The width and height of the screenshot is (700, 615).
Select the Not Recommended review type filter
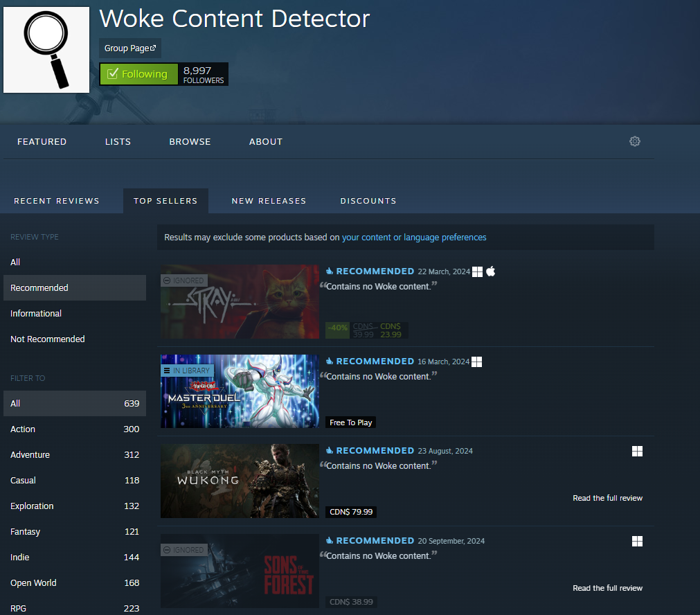click(48, 339)
